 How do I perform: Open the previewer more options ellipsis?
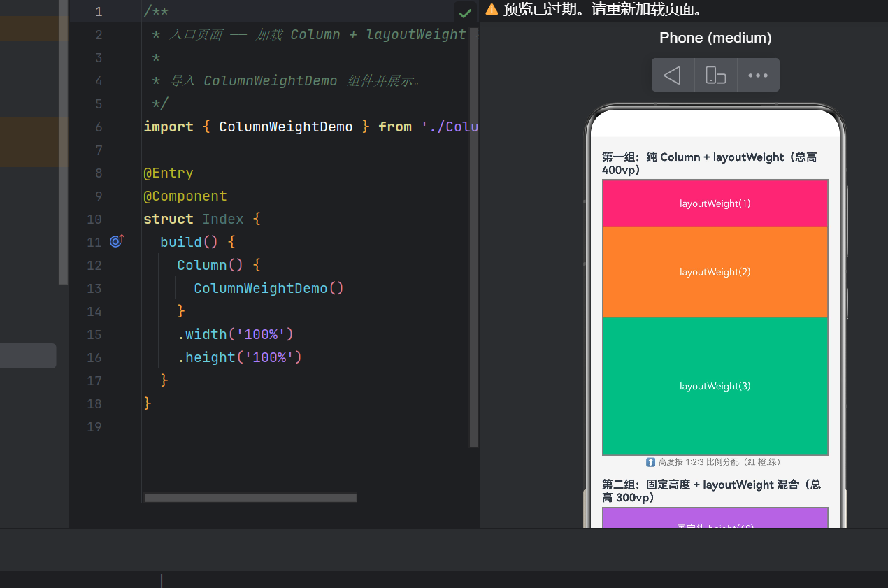(x=758, y=75)
